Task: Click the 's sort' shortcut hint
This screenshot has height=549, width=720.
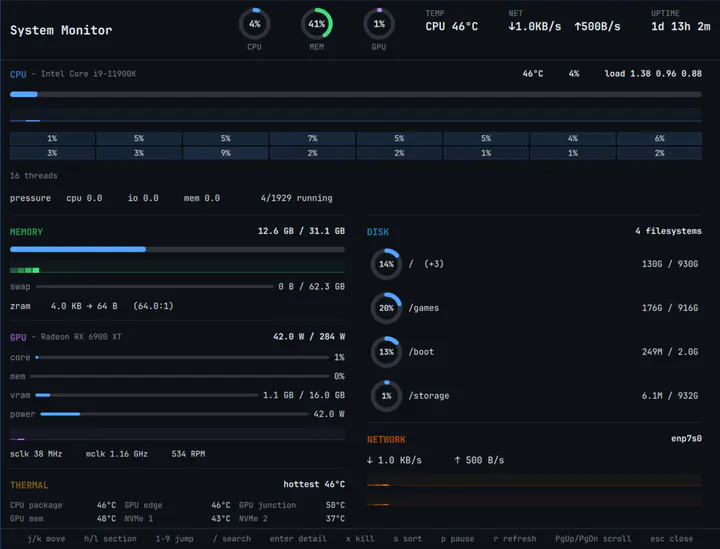Action: pyautogui.click(x=407, y=538)
